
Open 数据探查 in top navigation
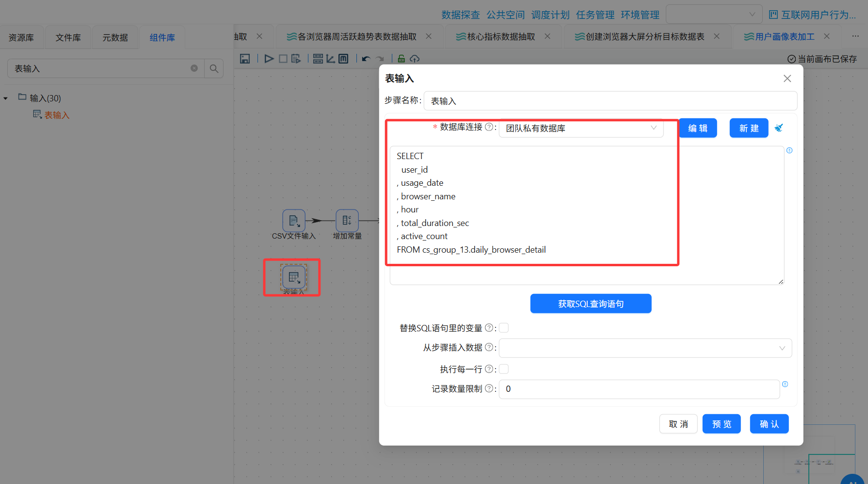pyautogui.click(x=461, y=15)
